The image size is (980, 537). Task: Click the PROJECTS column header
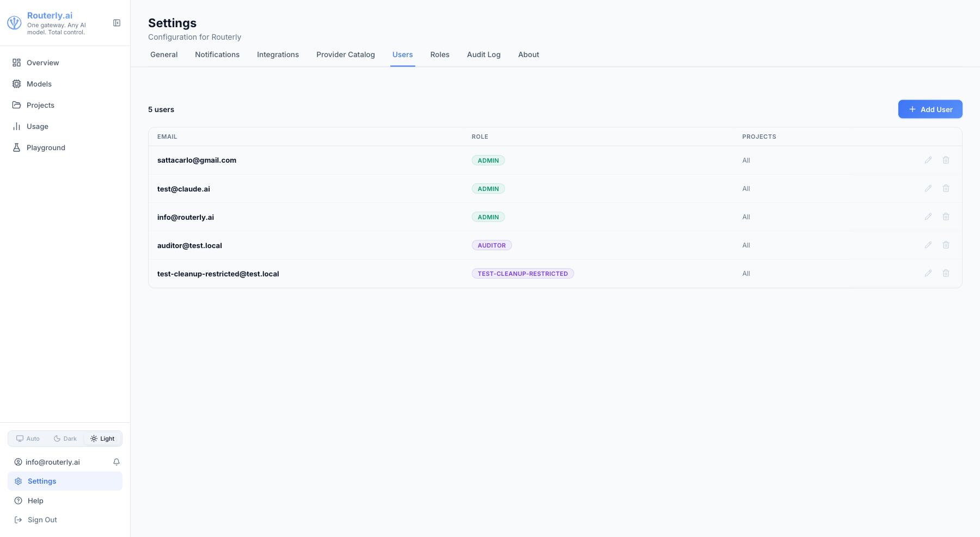pyautogui.click(x=759, y=137)
